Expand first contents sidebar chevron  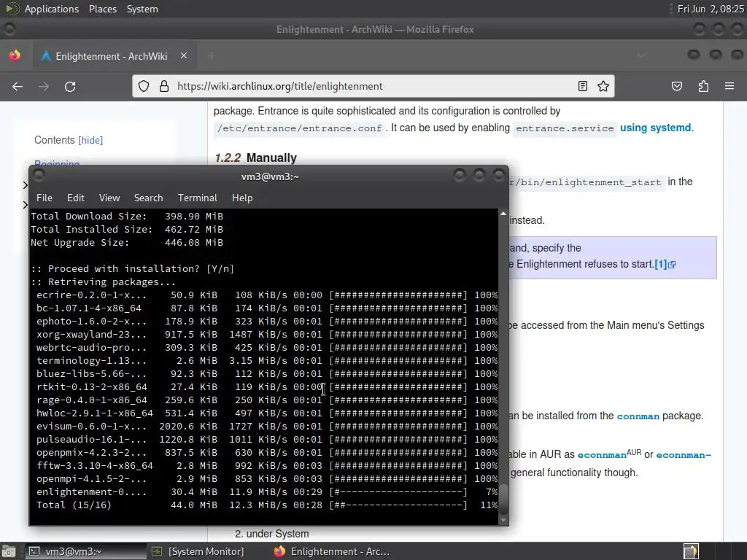pos(25,184)
